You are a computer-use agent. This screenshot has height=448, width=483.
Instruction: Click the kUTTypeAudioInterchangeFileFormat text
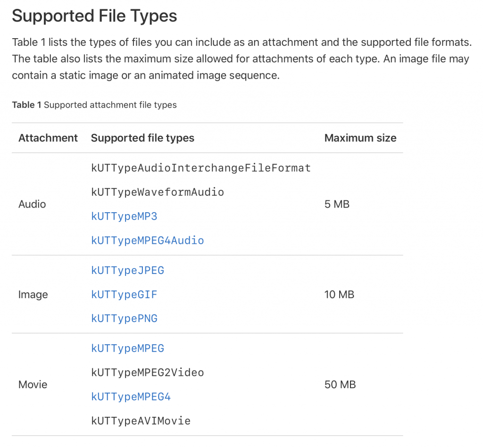click(x=200, y=168)
